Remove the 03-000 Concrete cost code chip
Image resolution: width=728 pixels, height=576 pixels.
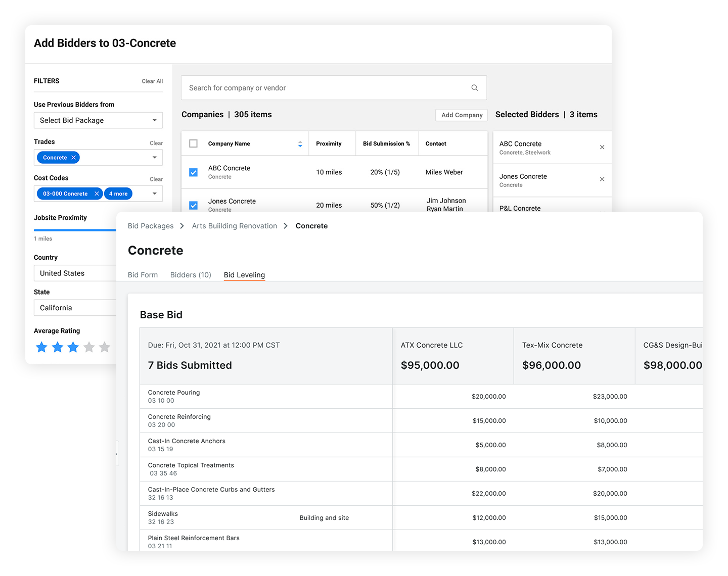click(97, 194)
